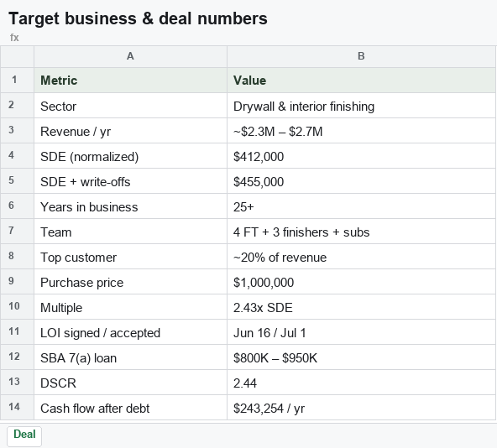
Task: Select 'LOI signed / accepted' cell
Action: pyautogui.click(x=131, y=332)
